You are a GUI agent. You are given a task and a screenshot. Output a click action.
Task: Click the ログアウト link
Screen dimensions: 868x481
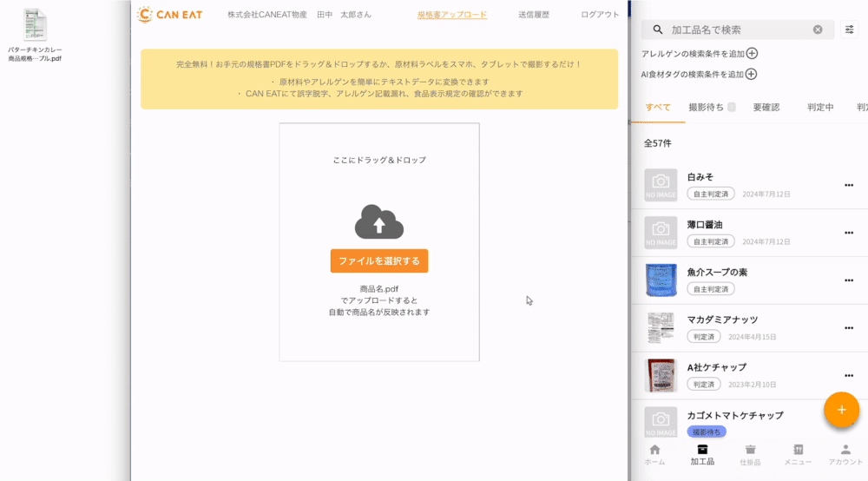600,15
